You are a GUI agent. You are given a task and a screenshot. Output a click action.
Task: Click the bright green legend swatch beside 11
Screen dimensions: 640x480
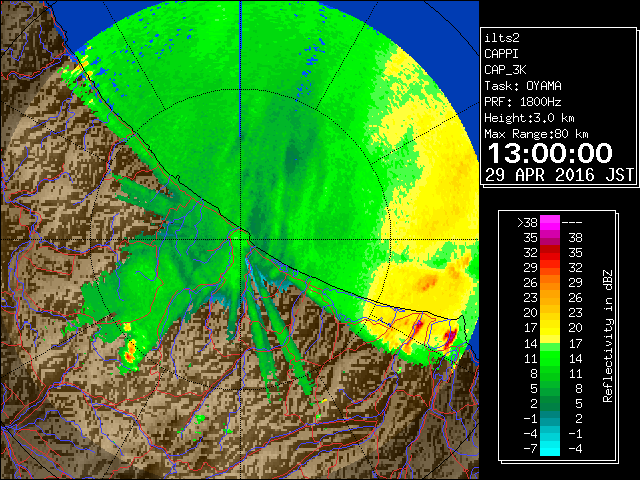point(550,358)
